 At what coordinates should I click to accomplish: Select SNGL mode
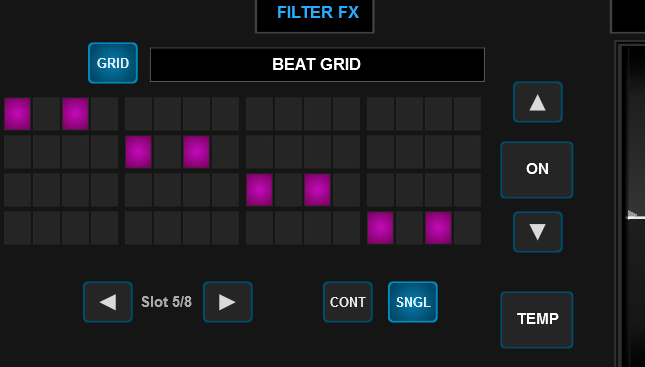[x=413, y=302]
